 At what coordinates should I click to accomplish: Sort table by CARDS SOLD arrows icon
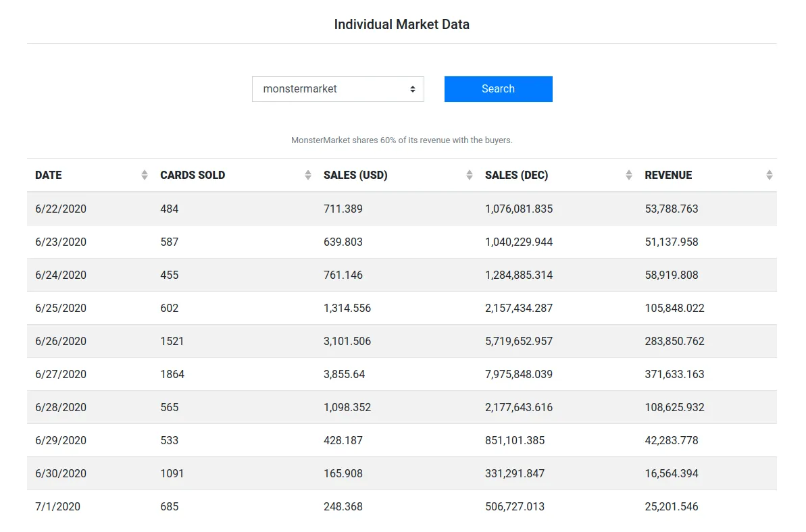(x=308, y=175)
